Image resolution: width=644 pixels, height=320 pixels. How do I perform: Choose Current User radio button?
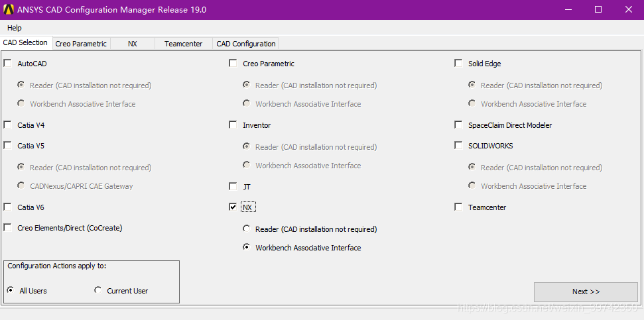coord(97,290)
